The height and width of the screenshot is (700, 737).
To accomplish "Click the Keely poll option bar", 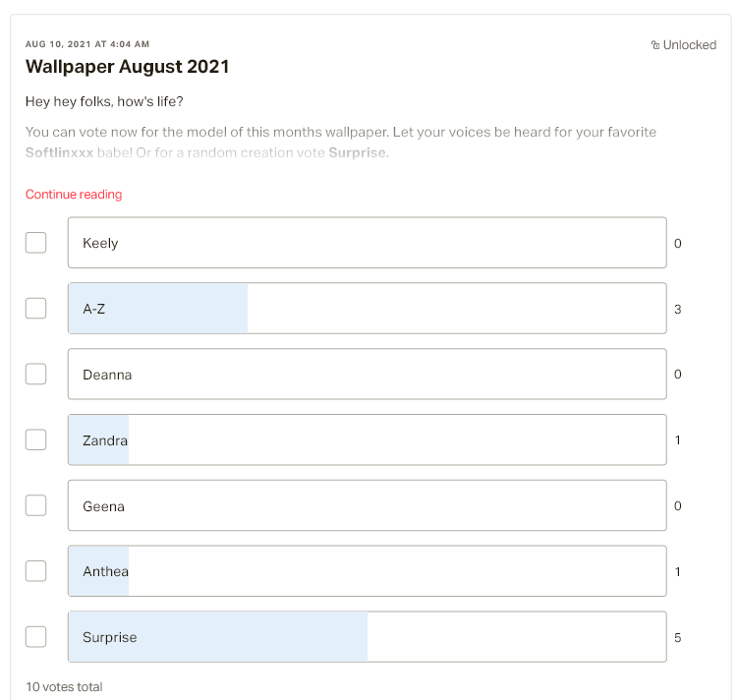I will [x=368, y=243].
